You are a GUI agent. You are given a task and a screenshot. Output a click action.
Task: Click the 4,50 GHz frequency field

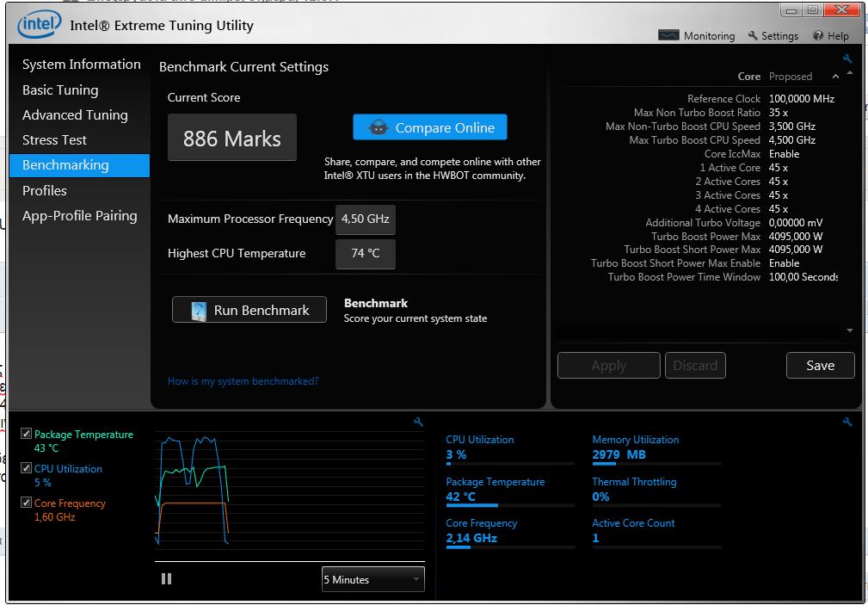[366, 219]
